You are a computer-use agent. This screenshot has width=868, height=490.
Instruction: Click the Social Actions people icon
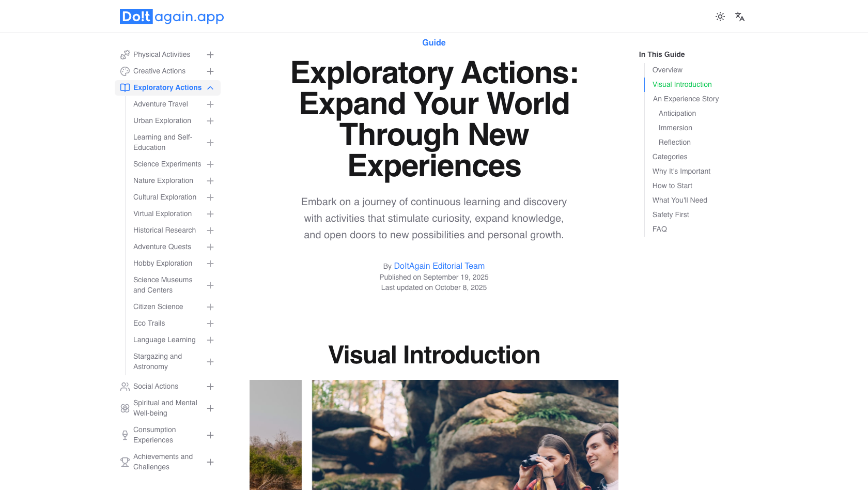point(125,386)
